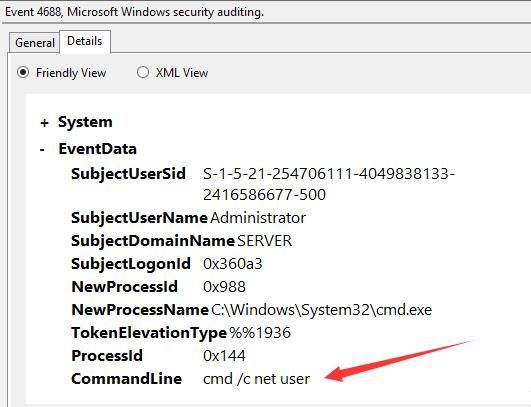Select the SubjectUserSid field name

pos(128,174)
